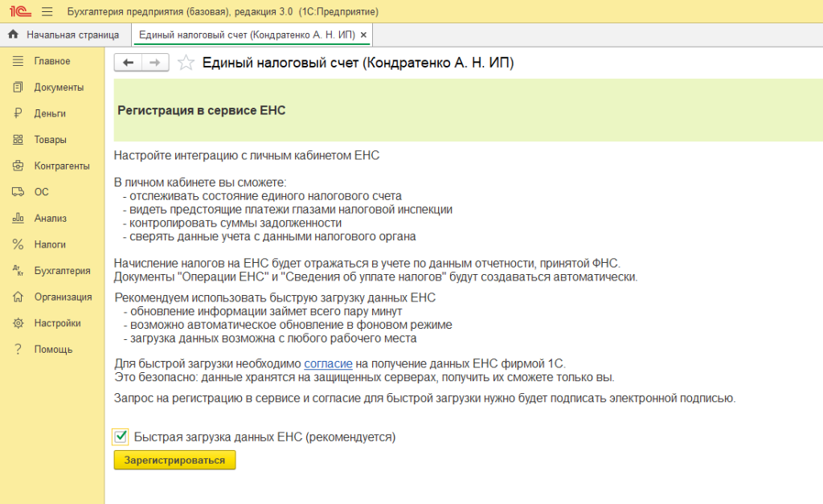This screenshot has height=504, width=823.
Task: Click the Регистрация в сервисе ЕНС heading
Action: tap(202, 111)
